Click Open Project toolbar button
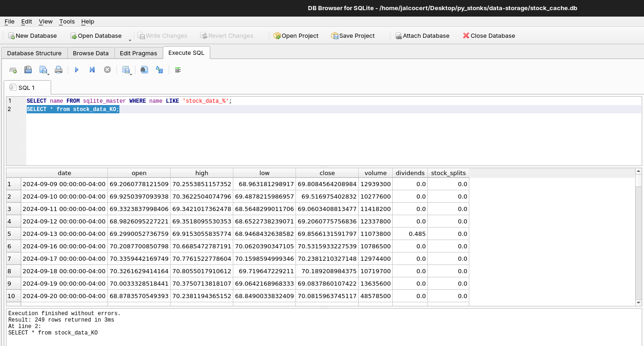 pyautogui.click(x=295, y=35)
